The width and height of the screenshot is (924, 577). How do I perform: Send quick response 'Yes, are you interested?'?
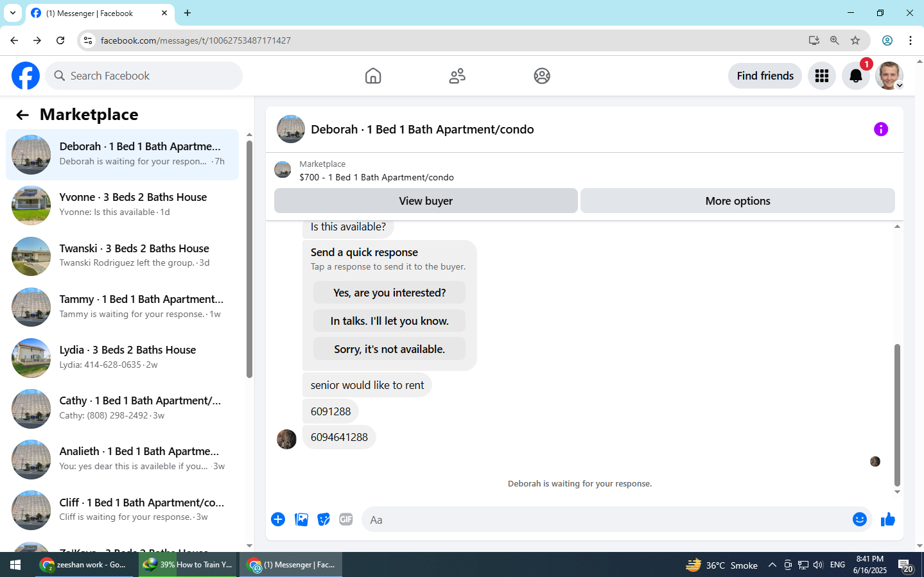coord(389,293)
